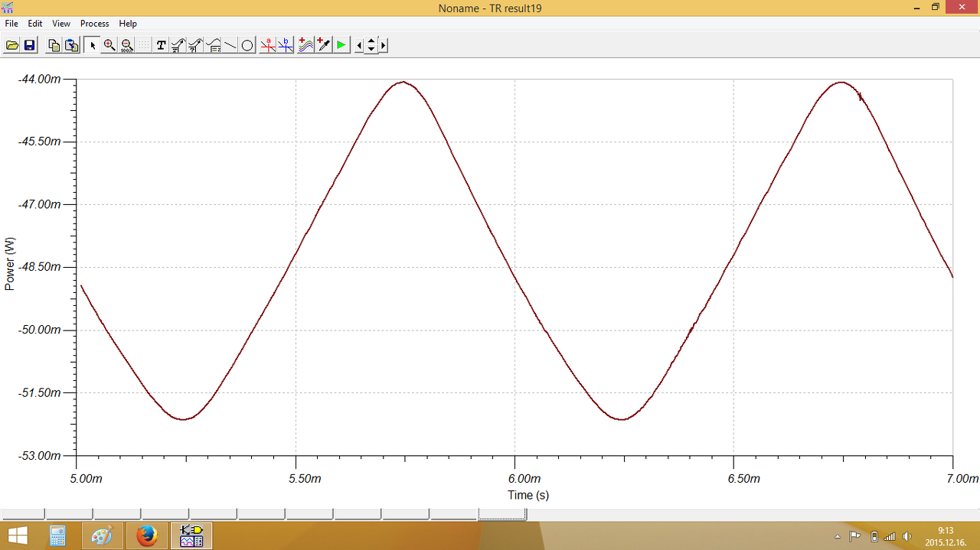The height and width of the screenshot is (550, 980).
Task: Click the application icon in title bar
Action: pos(8,8)
